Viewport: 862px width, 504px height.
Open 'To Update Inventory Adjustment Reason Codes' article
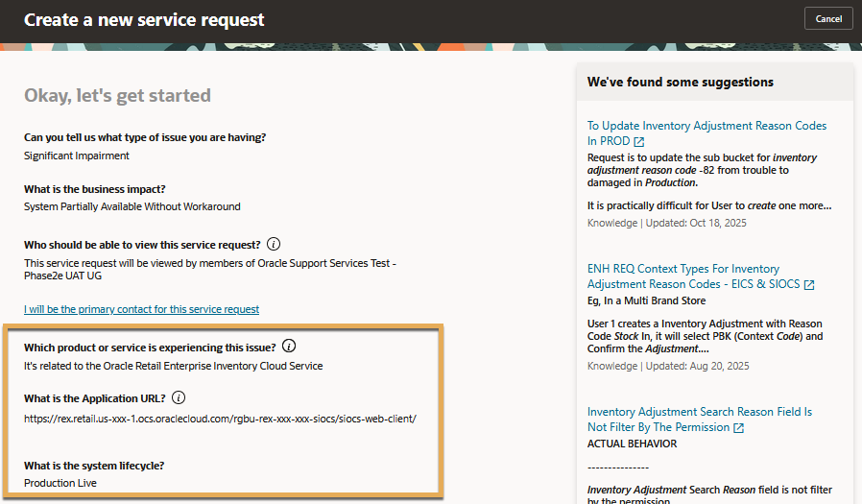click(706, 133)
